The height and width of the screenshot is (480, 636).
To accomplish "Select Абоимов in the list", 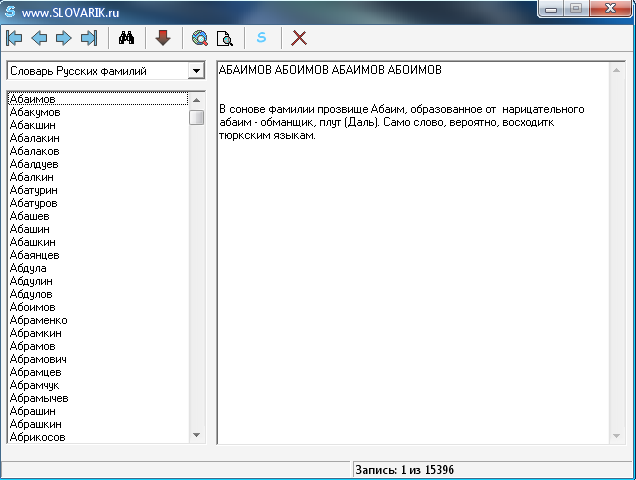I will [98, 307].
